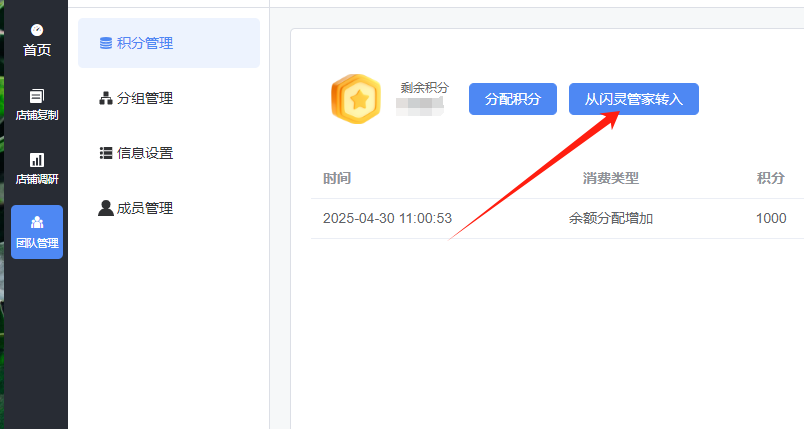Screen dimensions: 804x429
Task: Open 店铺复制 in the left sidebar
Action: [37, 105]
